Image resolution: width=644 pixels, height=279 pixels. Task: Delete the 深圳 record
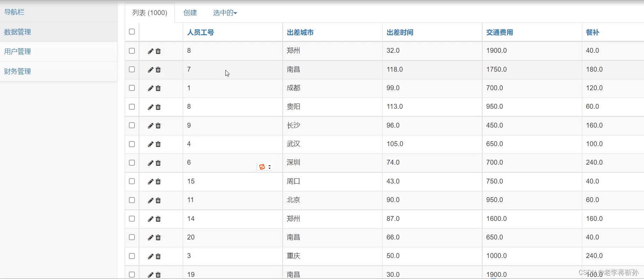tap(158, 163)
